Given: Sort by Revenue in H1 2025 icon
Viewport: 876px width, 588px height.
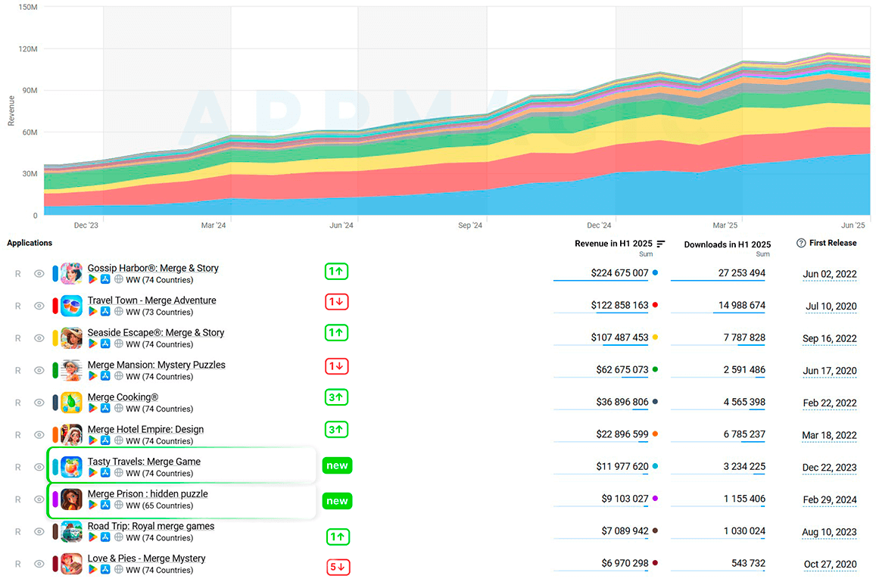Looking at the screenshot, I should (x=661, y=244).
